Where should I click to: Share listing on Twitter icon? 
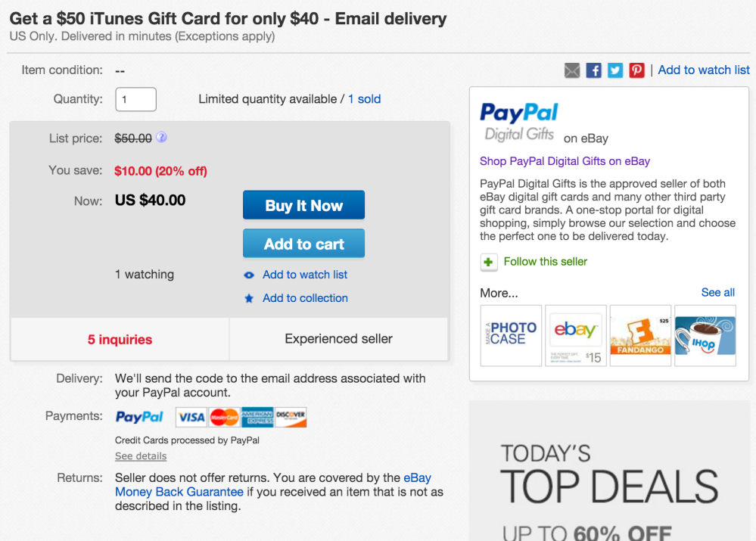coord(615,70)
